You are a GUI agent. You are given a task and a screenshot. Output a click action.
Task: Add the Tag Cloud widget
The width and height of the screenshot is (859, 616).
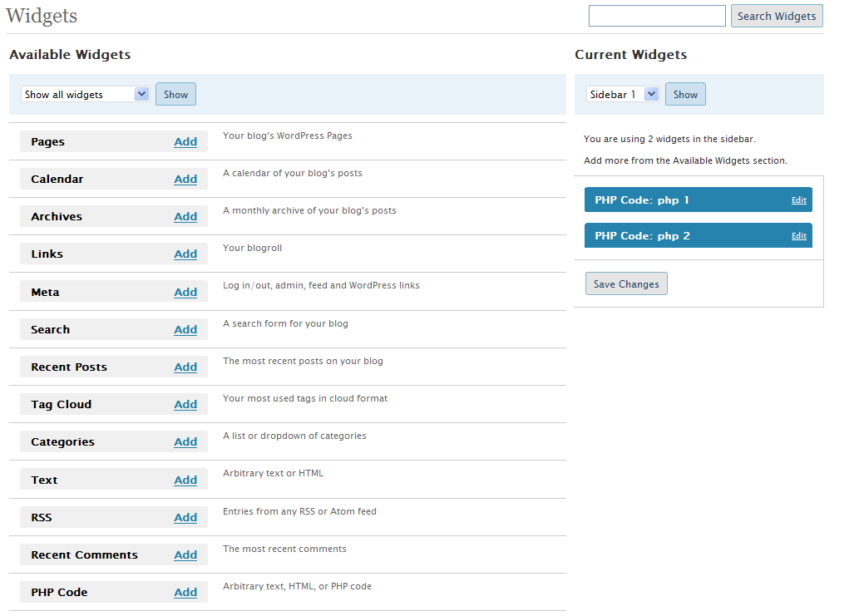pos(185,405)
